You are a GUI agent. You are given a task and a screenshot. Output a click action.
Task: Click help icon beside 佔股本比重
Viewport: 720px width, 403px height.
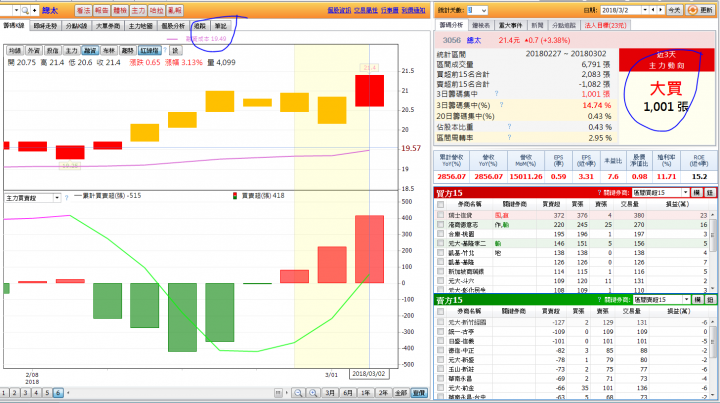(x=509, y=127)
